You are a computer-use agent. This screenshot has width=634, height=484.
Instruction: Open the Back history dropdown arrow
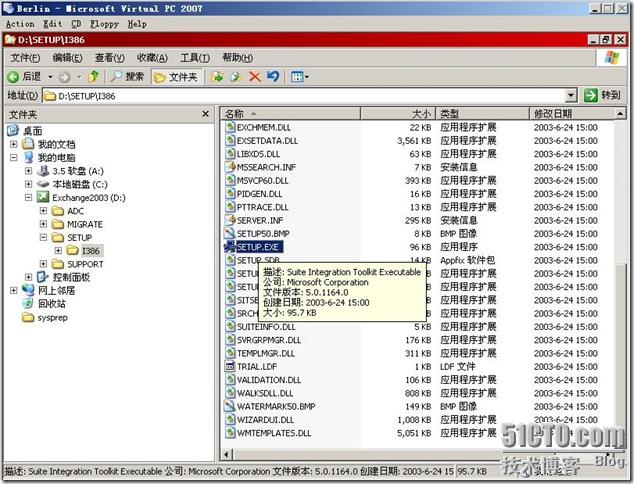point(50,76)
